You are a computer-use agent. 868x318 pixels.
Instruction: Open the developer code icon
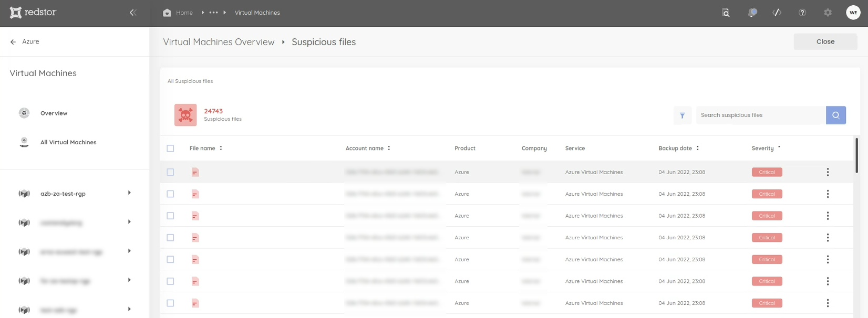(x=777, y=13)
